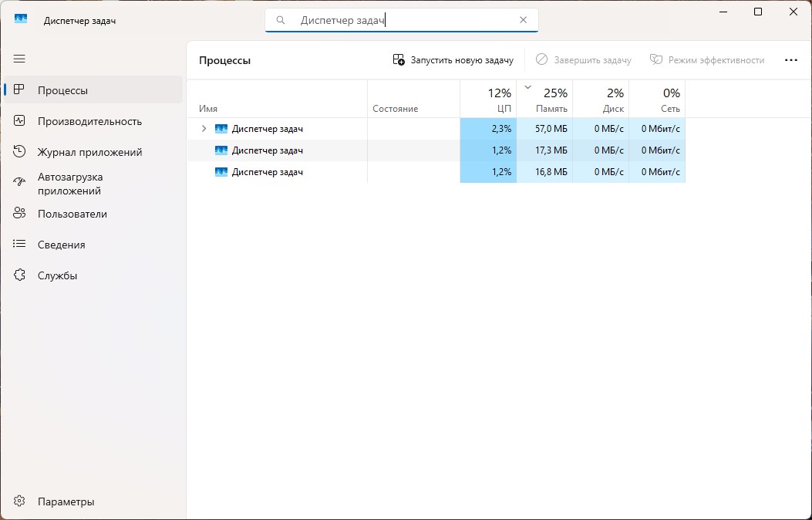Click the Пользователи people icon
Image resolution: width=812 pixels, height=520 pixels.
[x=19, y=214]
